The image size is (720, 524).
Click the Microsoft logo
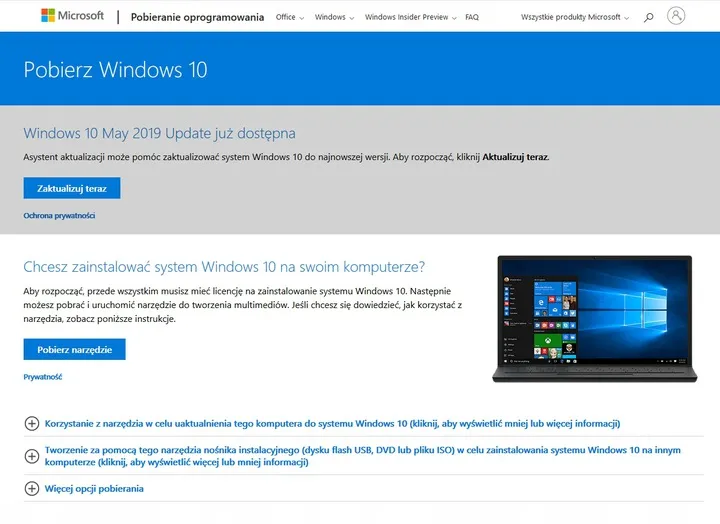click(73, 16)
